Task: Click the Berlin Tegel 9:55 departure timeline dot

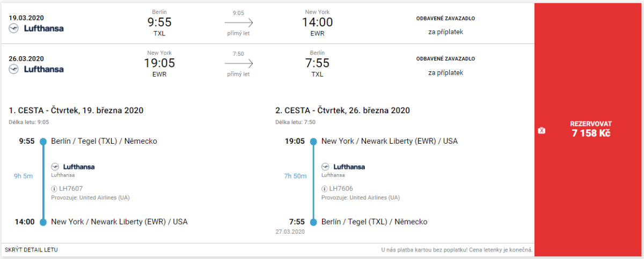Action: 43,142
